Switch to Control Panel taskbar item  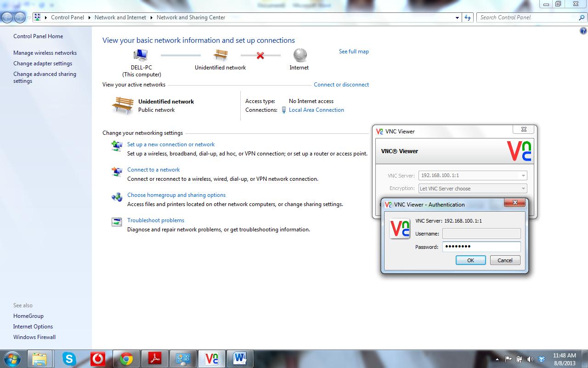coord(183,359)
